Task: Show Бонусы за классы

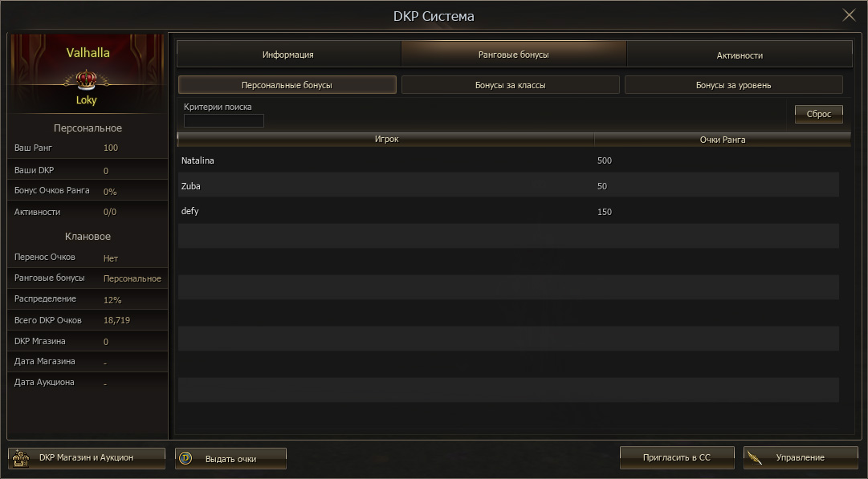Action: click(510, 85)
